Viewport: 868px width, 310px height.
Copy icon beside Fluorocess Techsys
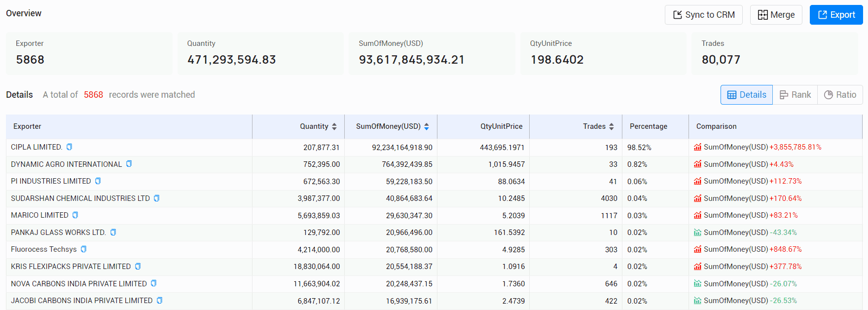[84, 249]
